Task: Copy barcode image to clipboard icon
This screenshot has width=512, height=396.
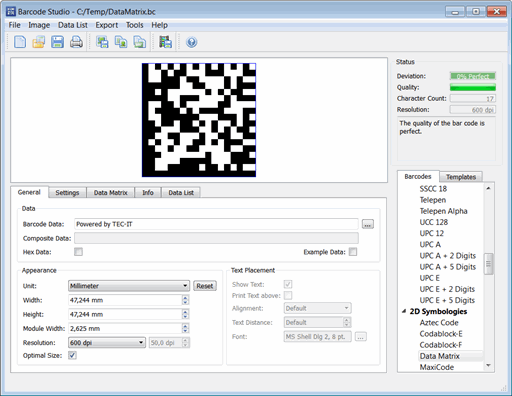Action: click(x=121, y=42)
